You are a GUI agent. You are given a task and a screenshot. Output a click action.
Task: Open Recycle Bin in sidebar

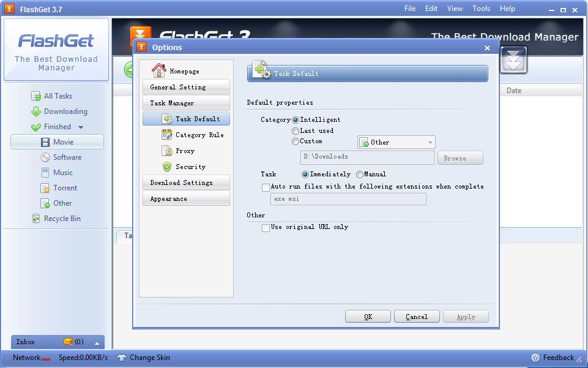pyautogui.click(x=62, y=219)
